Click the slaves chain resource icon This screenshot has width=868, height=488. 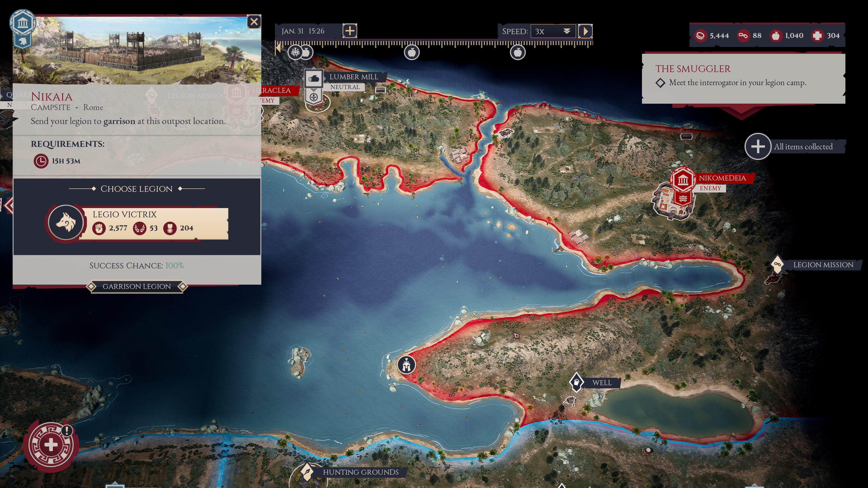pyautogui.click(x=743, y=35)
